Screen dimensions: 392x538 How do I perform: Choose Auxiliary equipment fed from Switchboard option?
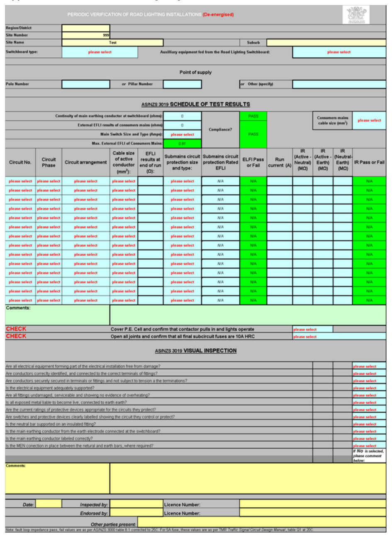click(339, 52)
